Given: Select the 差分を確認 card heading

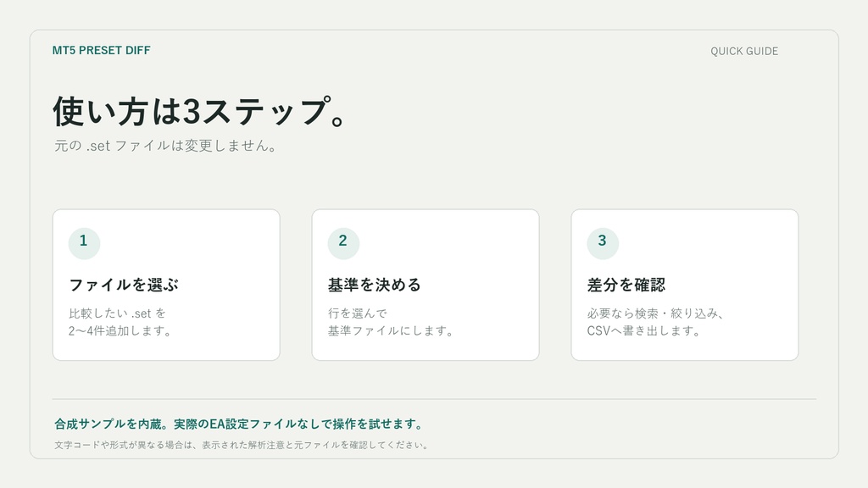Looking at the screenshot, I should point(626,285).
